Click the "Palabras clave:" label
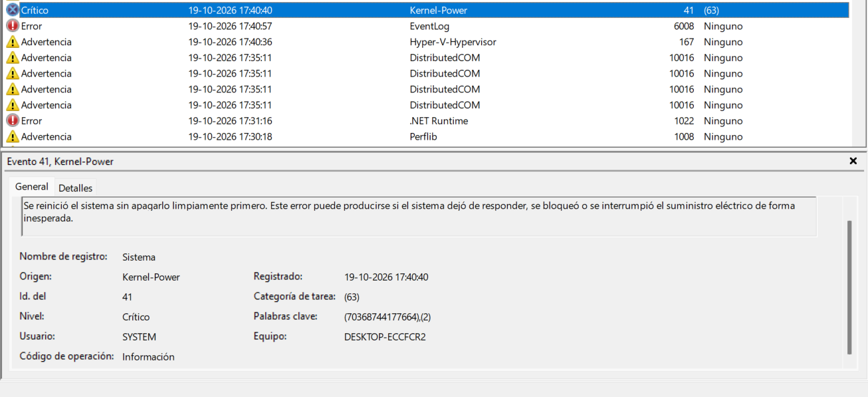This screenshot has height=397, width=868. (x=286, y=317)
